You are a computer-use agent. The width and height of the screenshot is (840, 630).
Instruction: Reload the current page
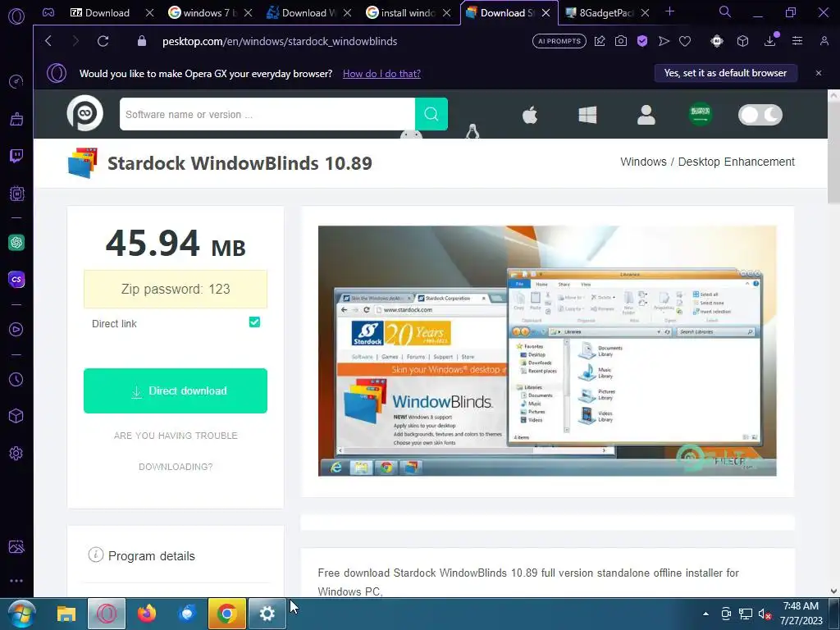pos(103,41)
